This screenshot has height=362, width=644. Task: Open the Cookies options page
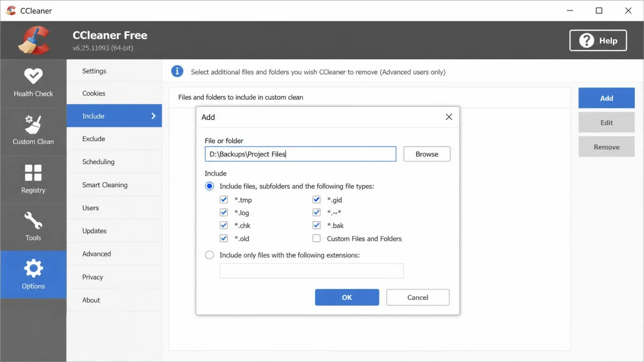point(114,93)
